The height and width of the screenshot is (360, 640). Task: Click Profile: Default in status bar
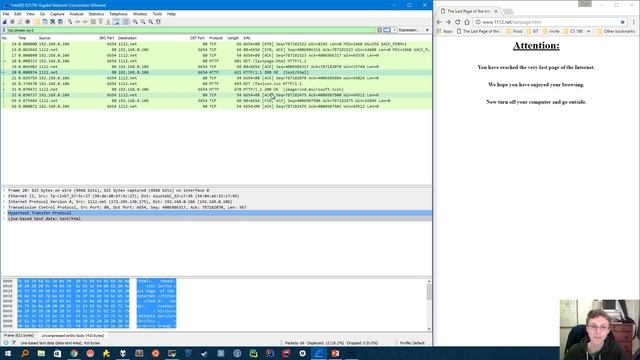coord(412,343)
